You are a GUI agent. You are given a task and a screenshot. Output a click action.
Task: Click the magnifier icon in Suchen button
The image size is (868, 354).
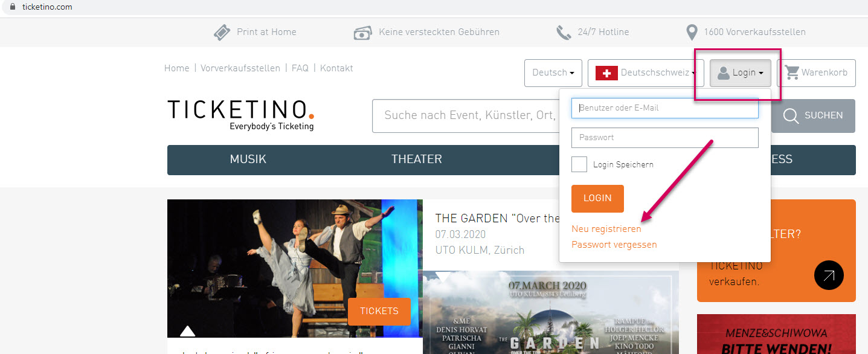(x=791, y=116)
